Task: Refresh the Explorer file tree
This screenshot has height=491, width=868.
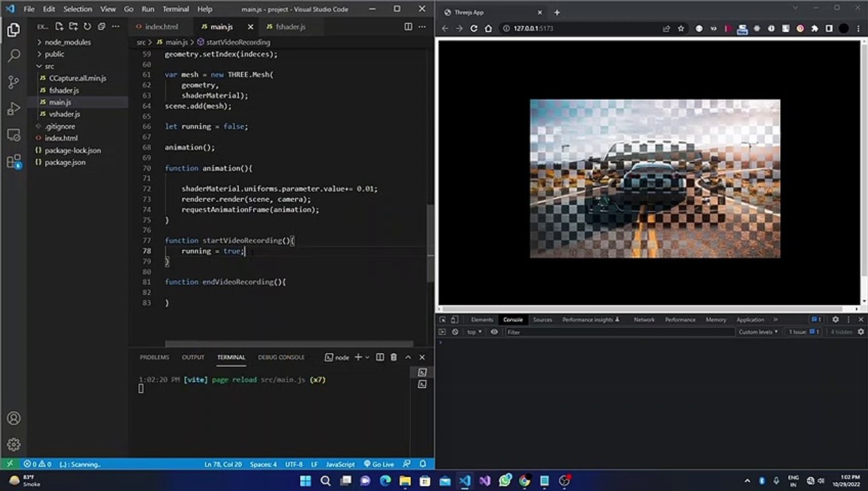Action: point(87,27)
